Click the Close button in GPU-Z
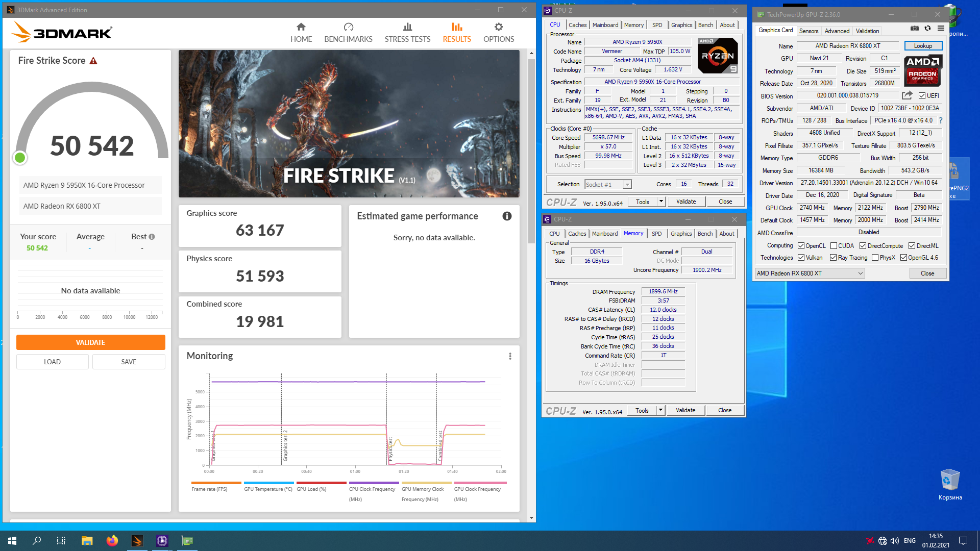980x551 pixels. [x=927, y=273]
